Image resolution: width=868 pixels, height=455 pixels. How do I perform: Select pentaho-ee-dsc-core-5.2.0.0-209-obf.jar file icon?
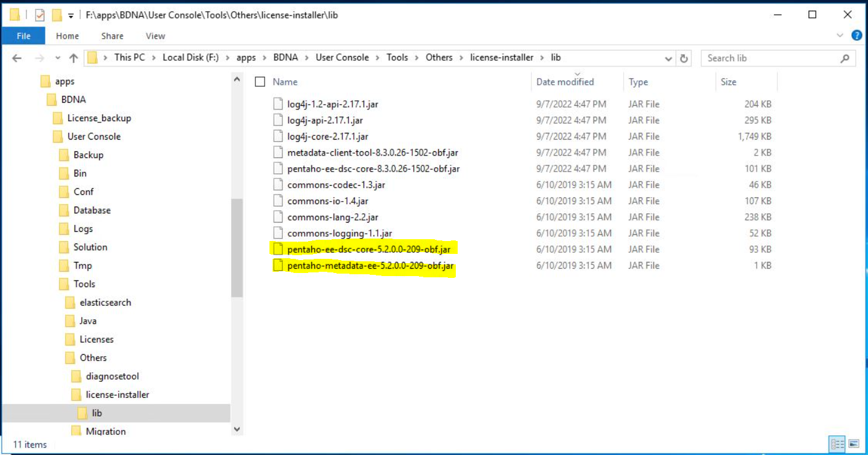click(278, 249)
